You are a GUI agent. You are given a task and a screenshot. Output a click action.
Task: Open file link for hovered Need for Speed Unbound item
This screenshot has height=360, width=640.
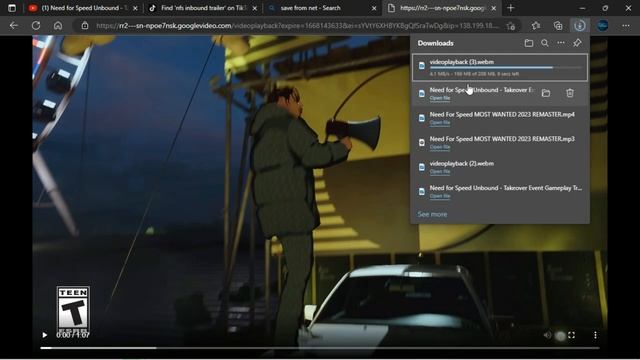(x=440, y=98)
